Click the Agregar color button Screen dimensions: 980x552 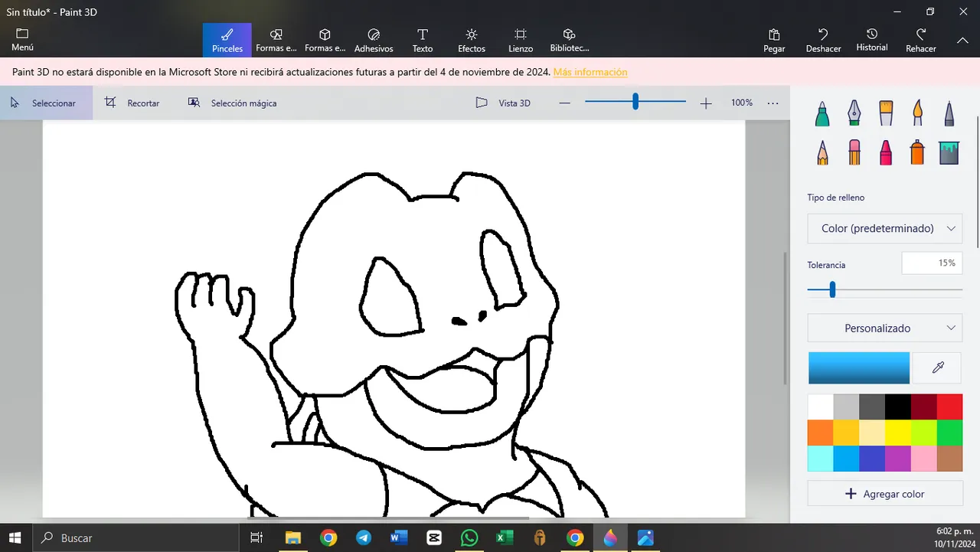click(885, 494)
